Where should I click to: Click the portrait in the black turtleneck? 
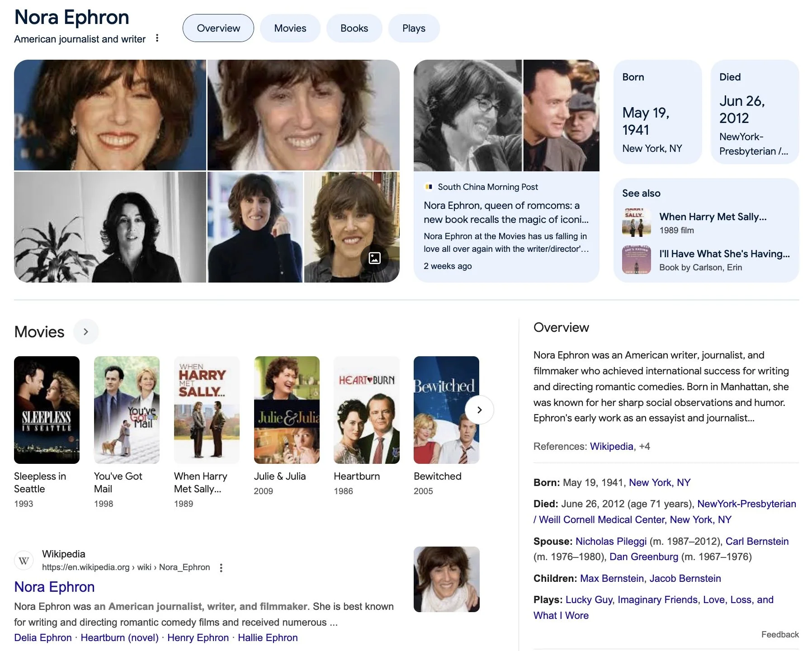255,227
